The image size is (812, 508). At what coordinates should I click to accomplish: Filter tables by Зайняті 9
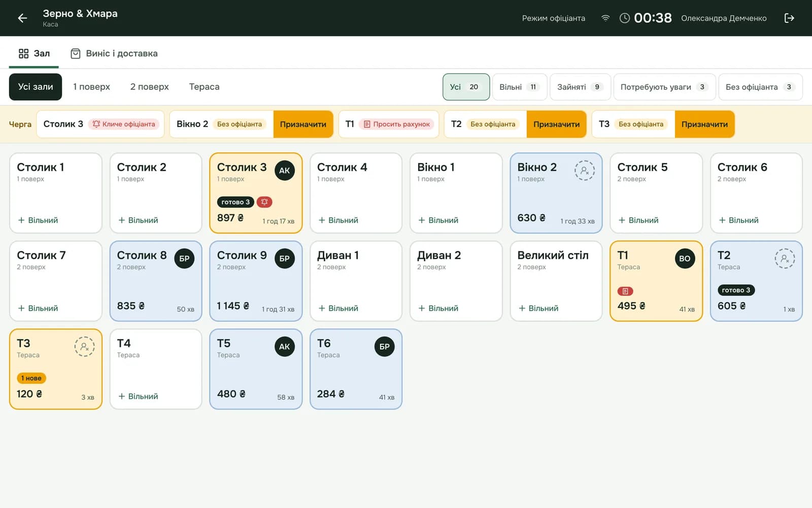pos(580,87)
